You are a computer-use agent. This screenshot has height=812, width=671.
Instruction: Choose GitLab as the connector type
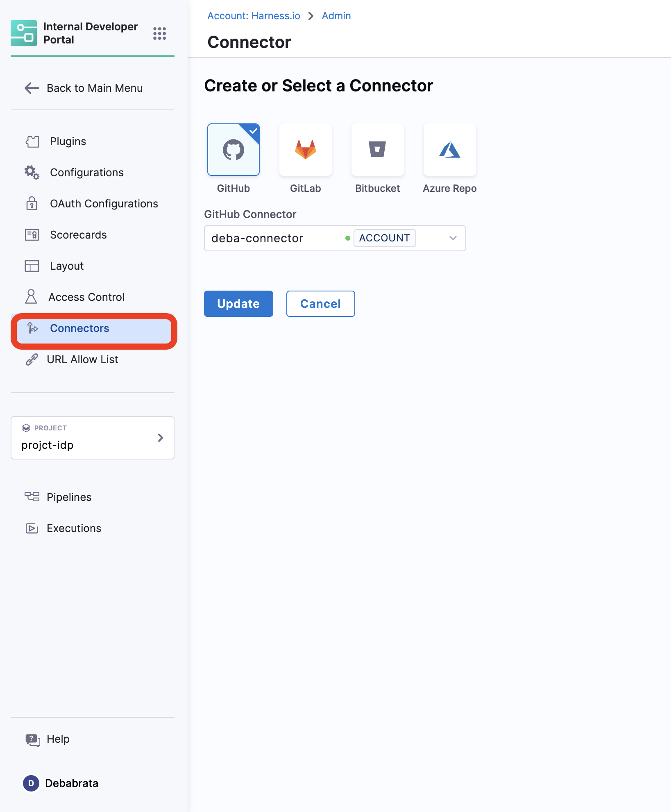click(306, 150)
